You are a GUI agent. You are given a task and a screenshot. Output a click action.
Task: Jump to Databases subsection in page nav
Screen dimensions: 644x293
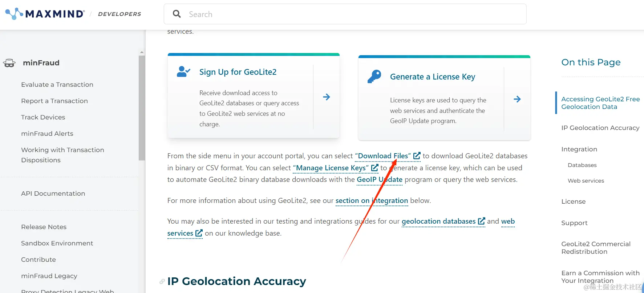582,165
